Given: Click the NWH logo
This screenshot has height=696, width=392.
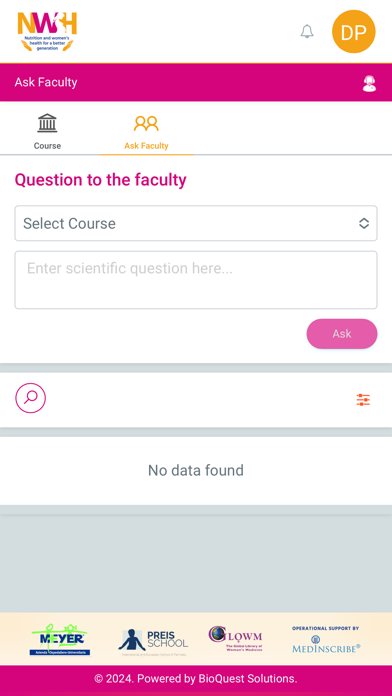Looking at the screenshot, I should [47, 31].
